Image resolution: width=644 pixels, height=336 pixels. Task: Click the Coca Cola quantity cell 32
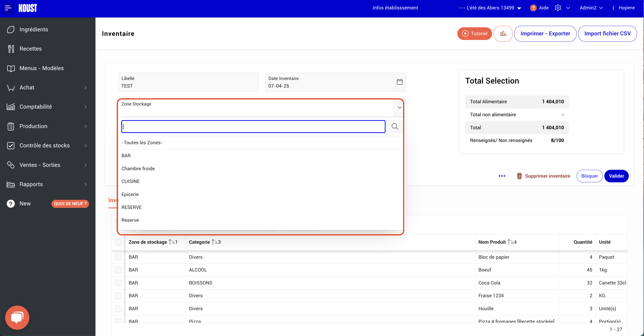[x=577, y=283]
